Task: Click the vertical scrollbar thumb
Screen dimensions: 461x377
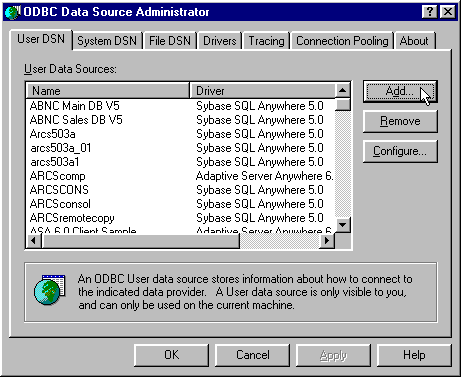Action: 343,104
